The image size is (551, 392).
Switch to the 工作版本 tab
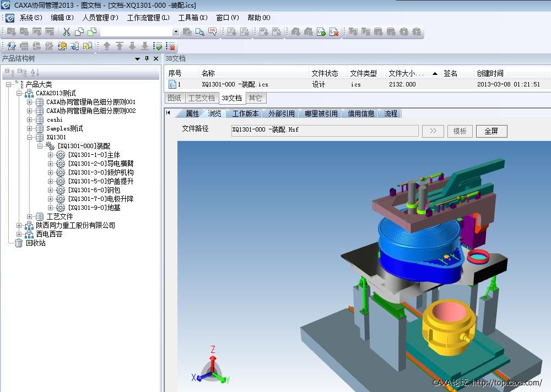[x=245, y=113]
